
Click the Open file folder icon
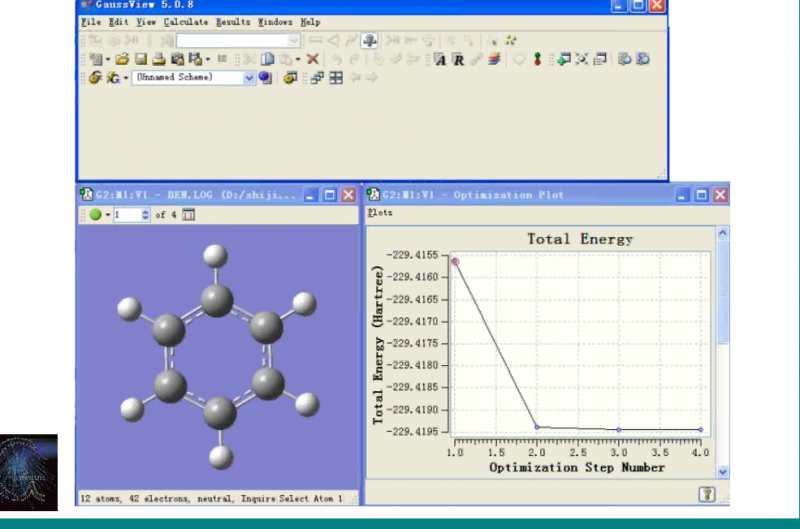[122, 60]
